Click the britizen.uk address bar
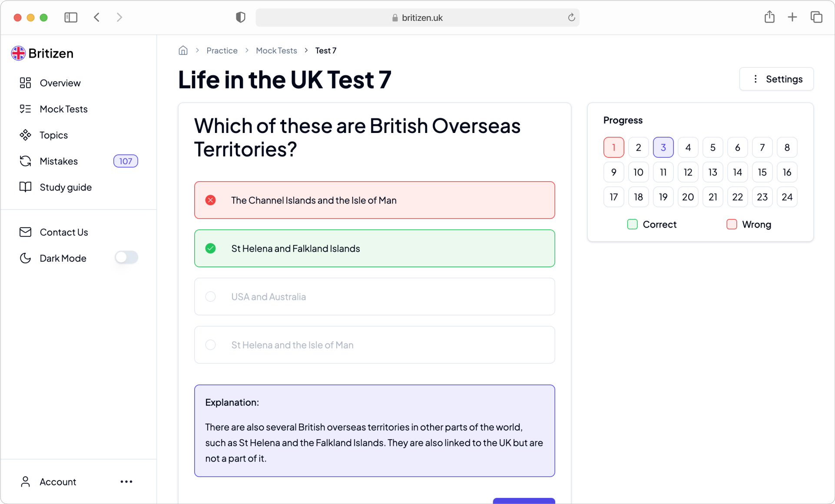The image size is (835, 504). pos(417,17)
